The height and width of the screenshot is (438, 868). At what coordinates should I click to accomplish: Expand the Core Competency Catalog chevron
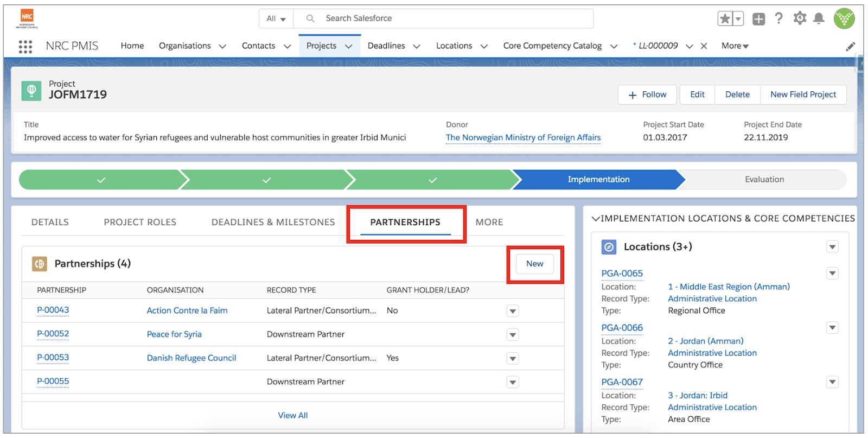[x=614, y=47]
